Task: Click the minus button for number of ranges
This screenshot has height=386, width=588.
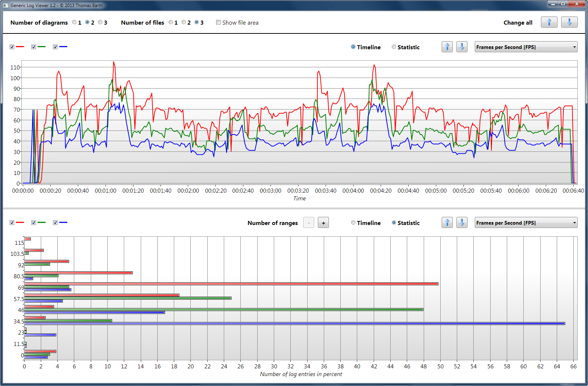Action: [309, 222]
